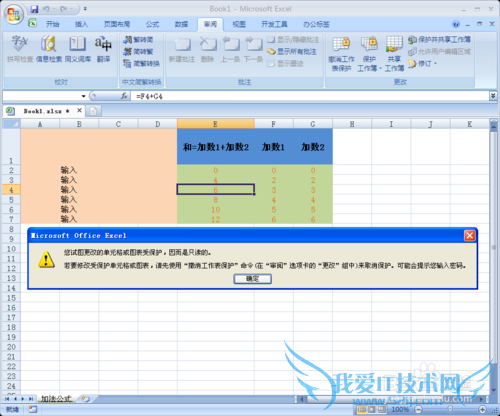Open the track changes menu
The height and width of the screenshot is (416, 500).
coord(422,63)
